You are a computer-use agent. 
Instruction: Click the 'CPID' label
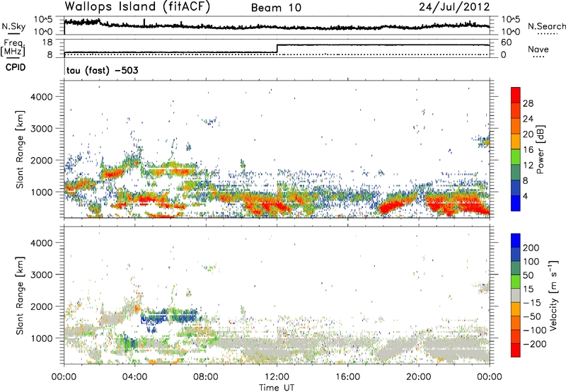pos(16,67)
